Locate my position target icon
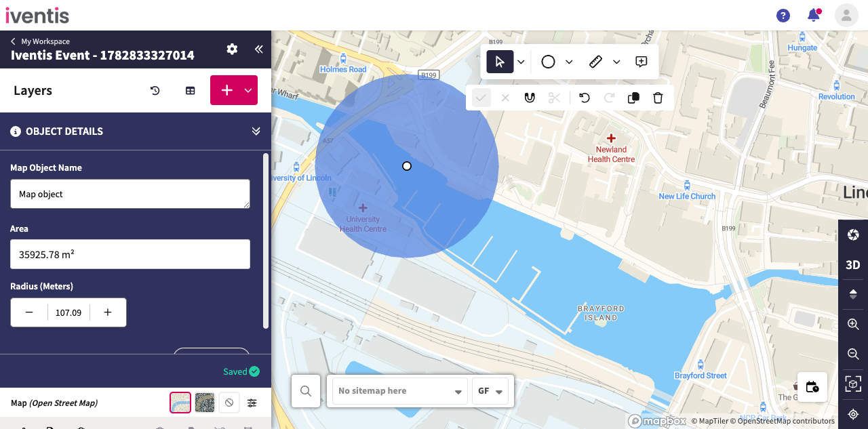The image size is (868, 429). [x=853, y=414]
